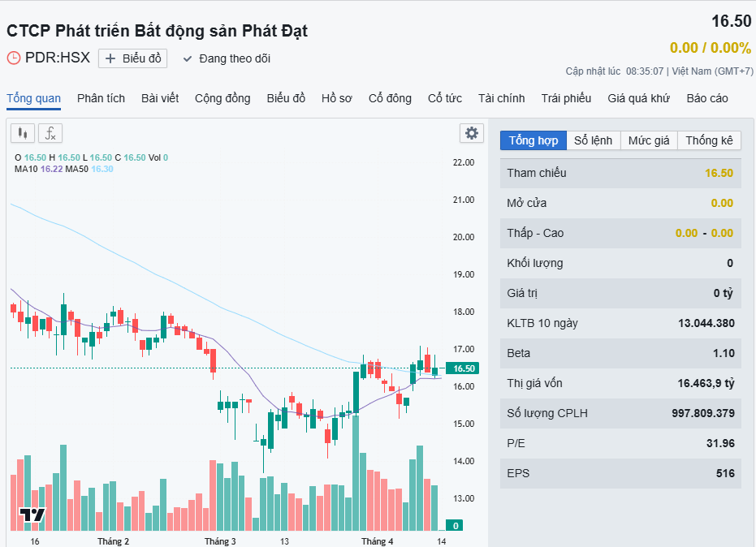Viewport: 756px width, 547px height.
Task: Click the MA50 indicator legend value
Action: (102, 169)
